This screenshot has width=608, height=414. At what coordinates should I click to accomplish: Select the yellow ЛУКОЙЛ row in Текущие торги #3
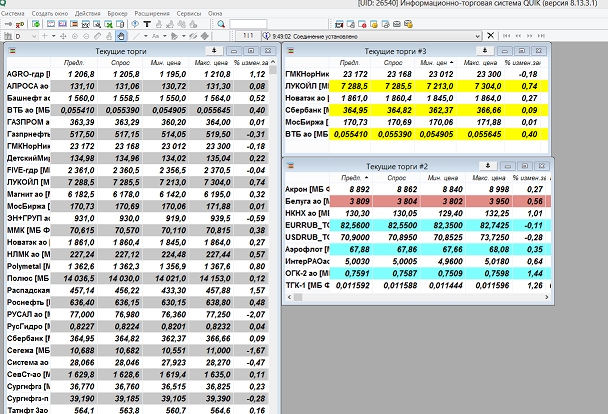coord(416,86)
